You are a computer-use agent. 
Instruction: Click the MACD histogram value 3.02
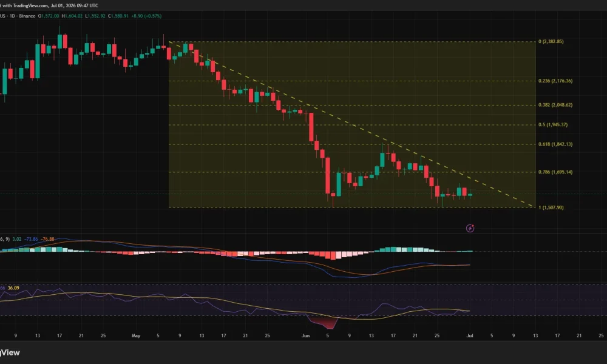[16, 239]
